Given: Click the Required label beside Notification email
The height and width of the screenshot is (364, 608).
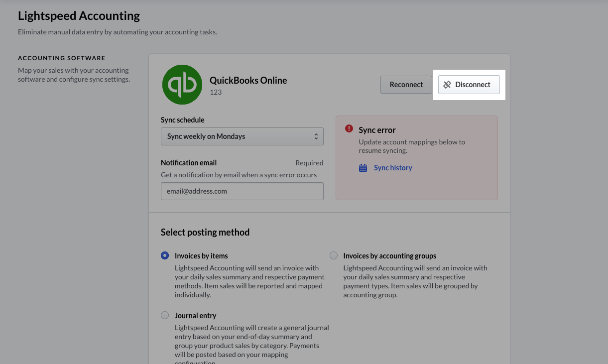Looking at the screenshot, I should click(309, 163).
